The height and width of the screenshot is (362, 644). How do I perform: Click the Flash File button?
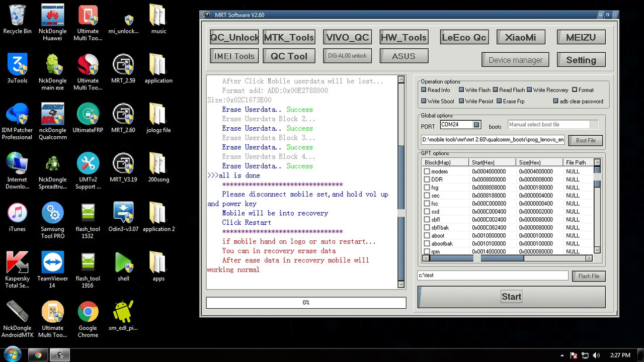coord(589,276)
